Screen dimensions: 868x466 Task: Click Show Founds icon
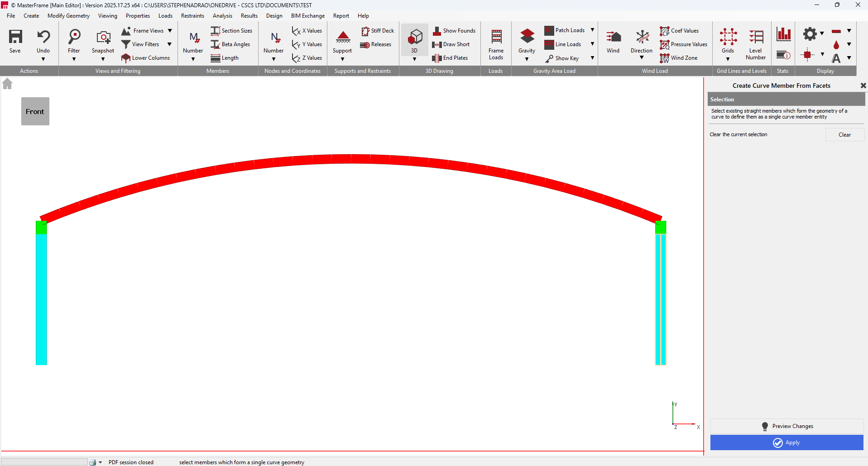tap(454, 31)
